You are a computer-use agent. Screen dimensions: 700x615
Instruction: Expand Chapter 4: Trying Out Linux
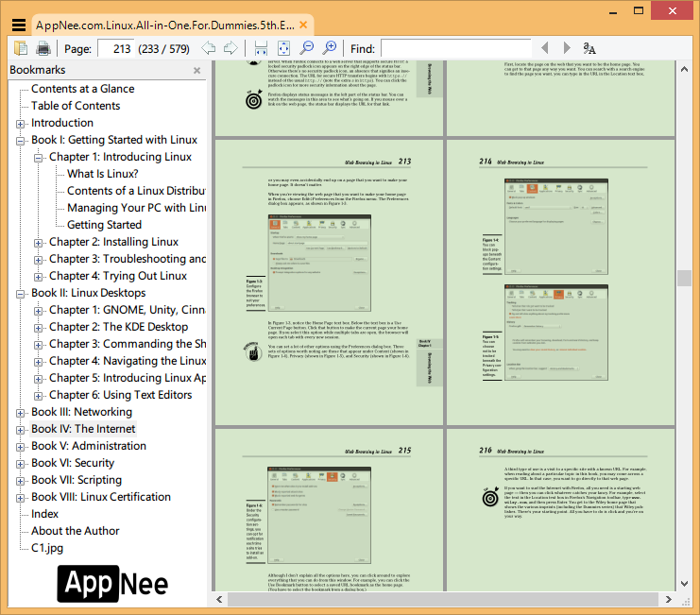click(x=39, y=277)
